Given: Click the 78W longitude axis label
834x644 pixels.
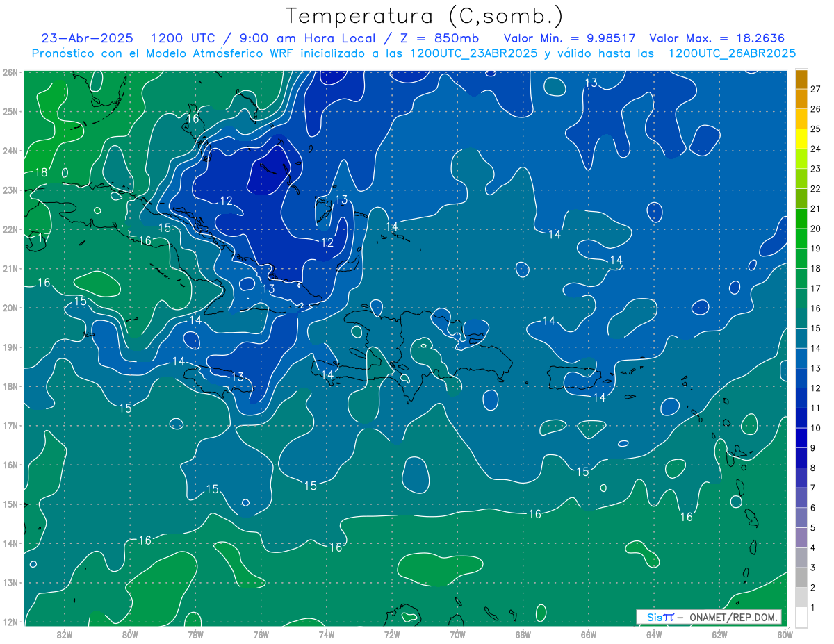Looking at the screenshot, I should point(195,634).
